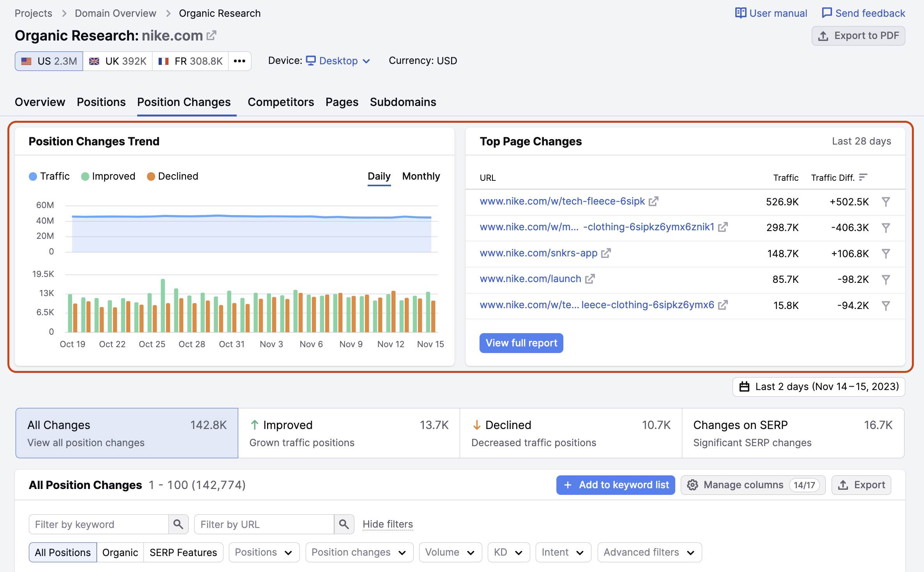This screenshot has width=924, height=572.
Task: Expand Advanced filters dropdown
Action: [650, 552]
